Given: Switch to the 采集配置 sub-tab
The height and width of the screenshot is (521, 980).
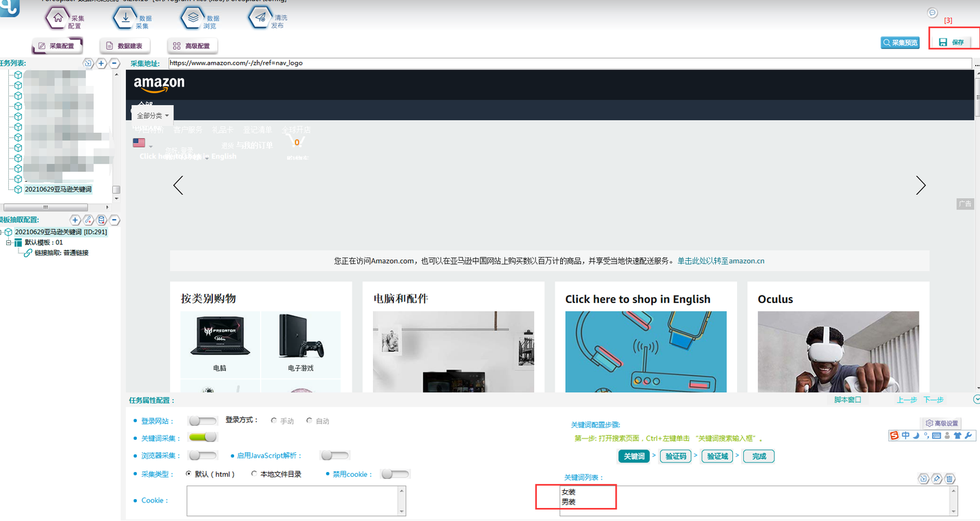Looking at the screenshot, I should [57, 46].
